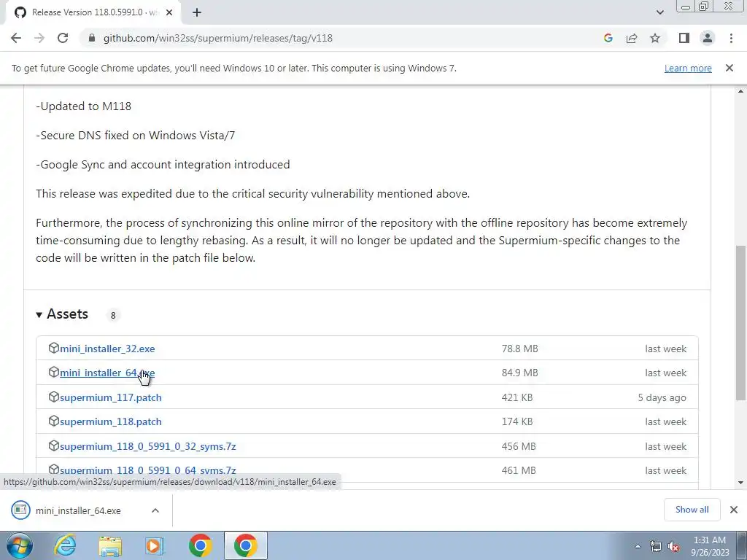The image size is (747, 560).
Task: Download supermium_118_0_5991_0_64_syms.7z
Action: pos(147,470)
